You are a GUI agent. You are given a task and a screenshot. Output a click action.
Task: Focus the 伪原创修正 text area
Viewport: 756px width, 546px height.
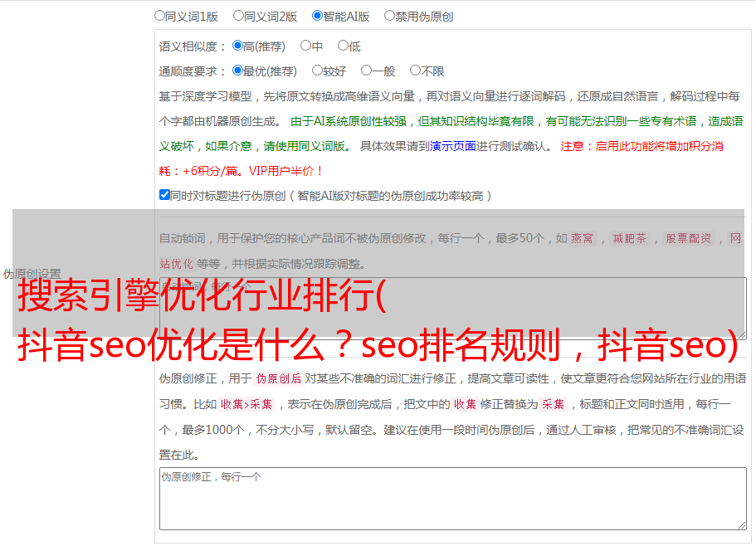coord(453,499)
